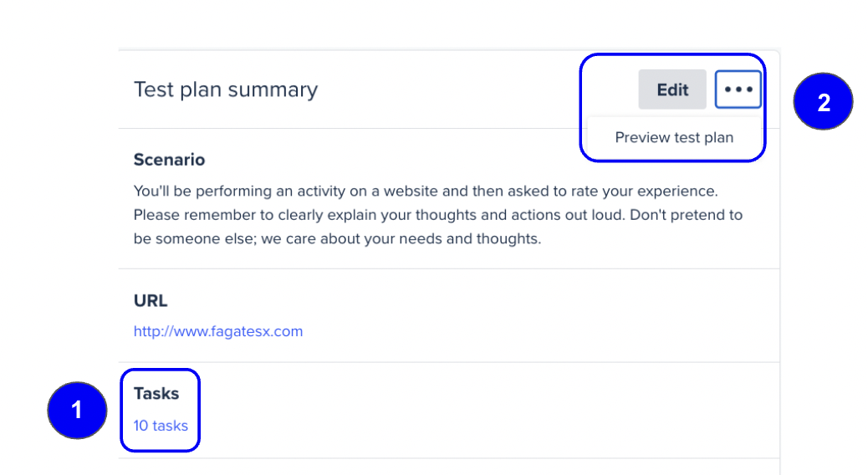The width and height of the screenshot is (868, 475).
Task: Click the URL section heading
Action: pos(150,300)
